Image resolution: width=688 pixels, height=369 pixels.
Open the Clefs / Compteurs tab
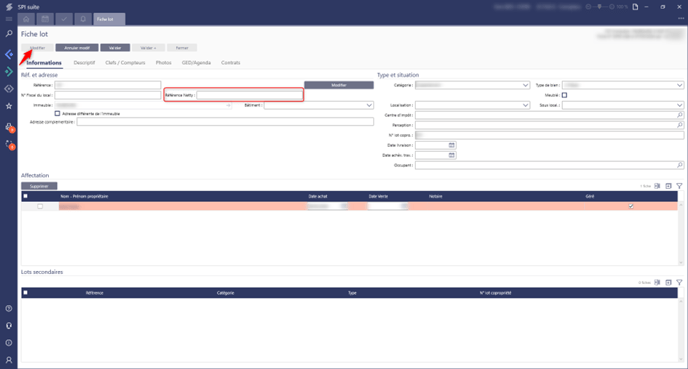coord(125,63)
